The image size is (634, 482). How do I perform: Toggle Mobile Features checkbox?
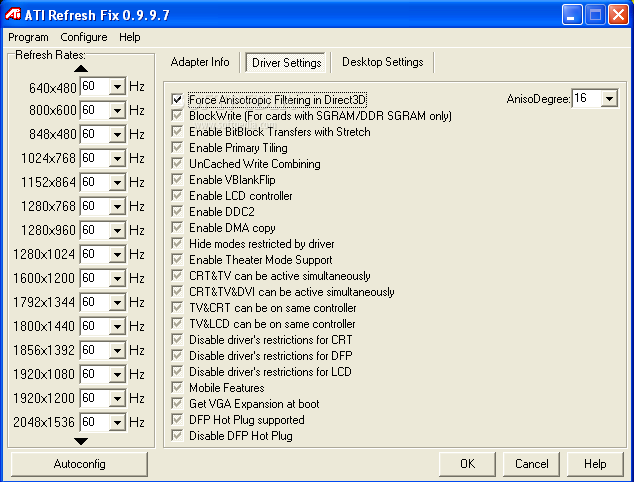177,388
